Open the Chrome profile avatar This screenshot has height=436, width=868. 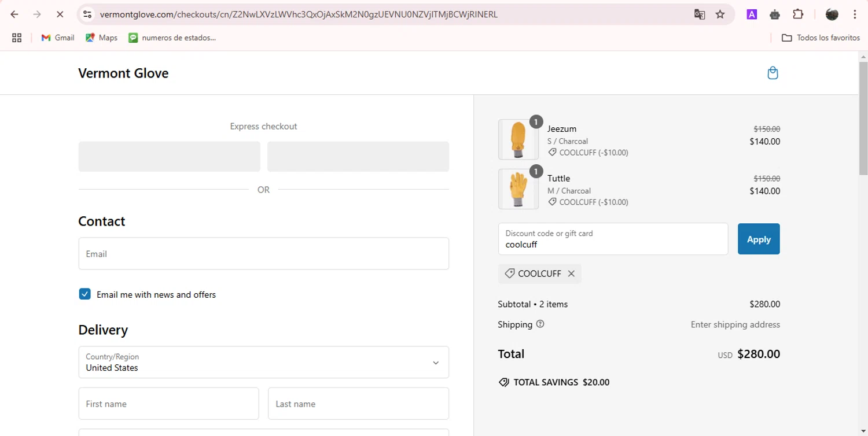[x=832, y=14]
